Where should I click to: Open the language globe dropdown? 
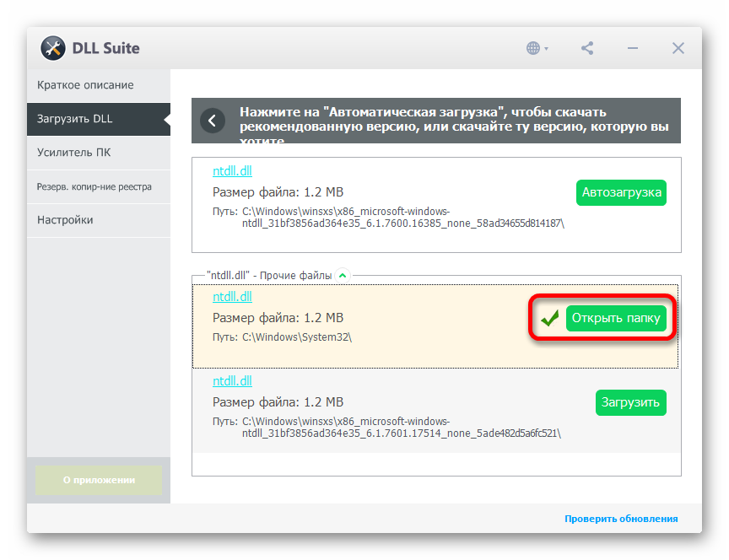537,48
